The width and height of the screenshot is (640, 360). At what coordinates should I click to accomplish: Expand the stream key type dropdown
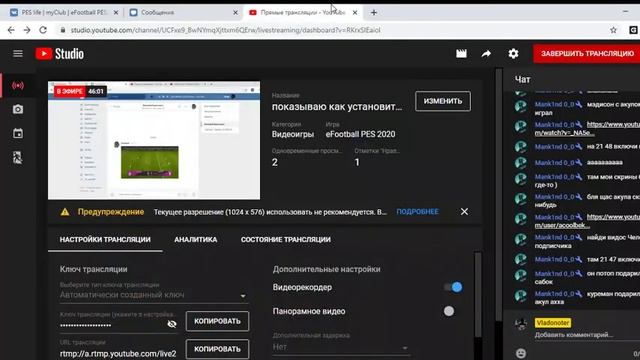(x=154, y=295)
